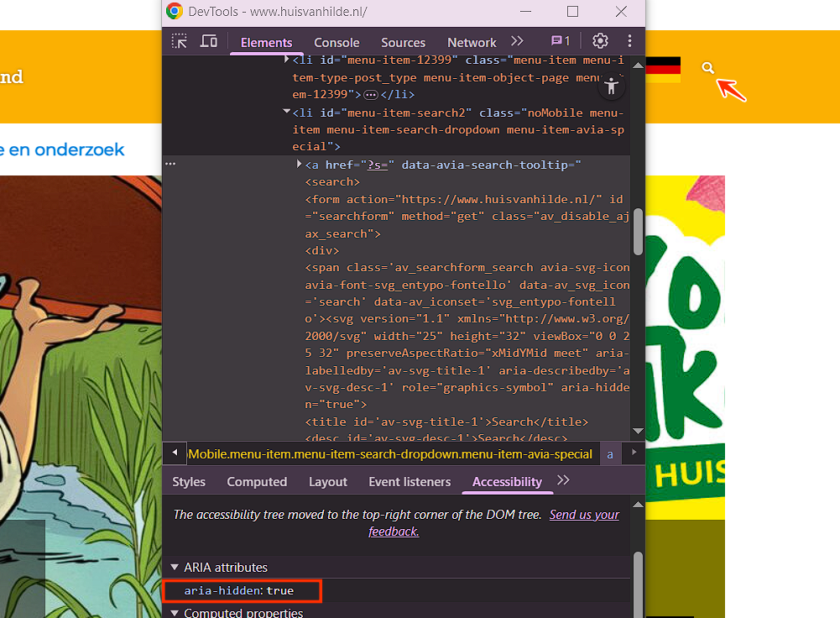Open the DevTools kebab menu

pos(629,41)
